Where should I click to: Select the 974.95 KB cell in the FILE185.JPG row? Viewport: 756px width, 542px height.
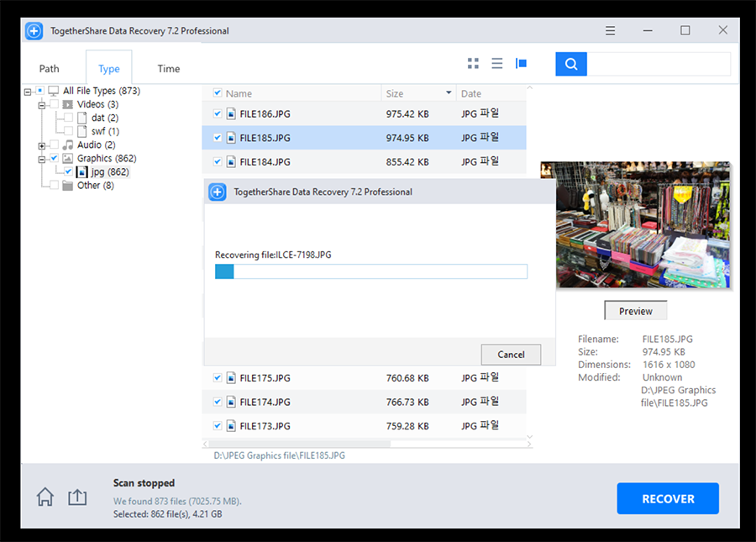tap(407, 138)
